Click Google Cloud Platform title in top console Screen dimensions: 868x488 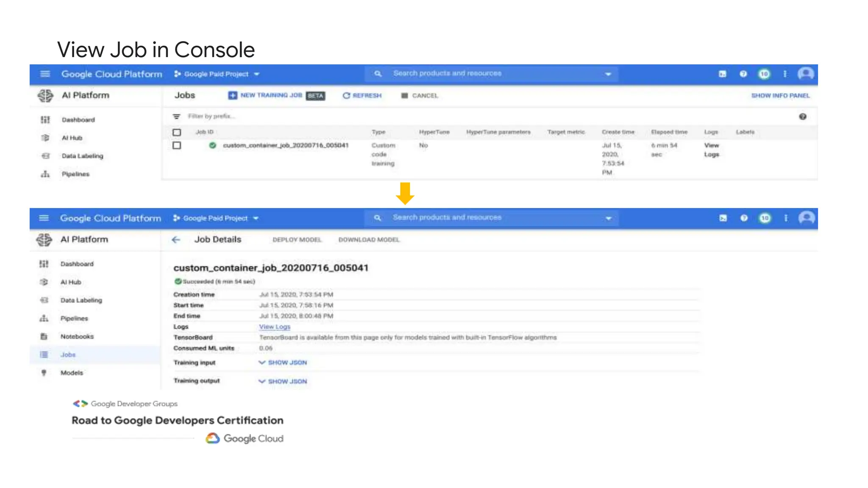(x=112, y=74)
